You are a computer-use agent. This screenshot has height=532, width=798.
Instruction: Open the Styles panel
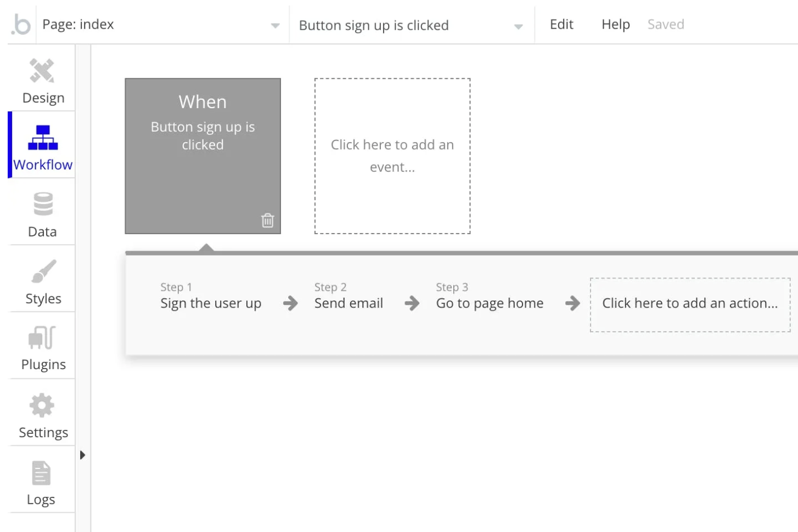(42, 280)
